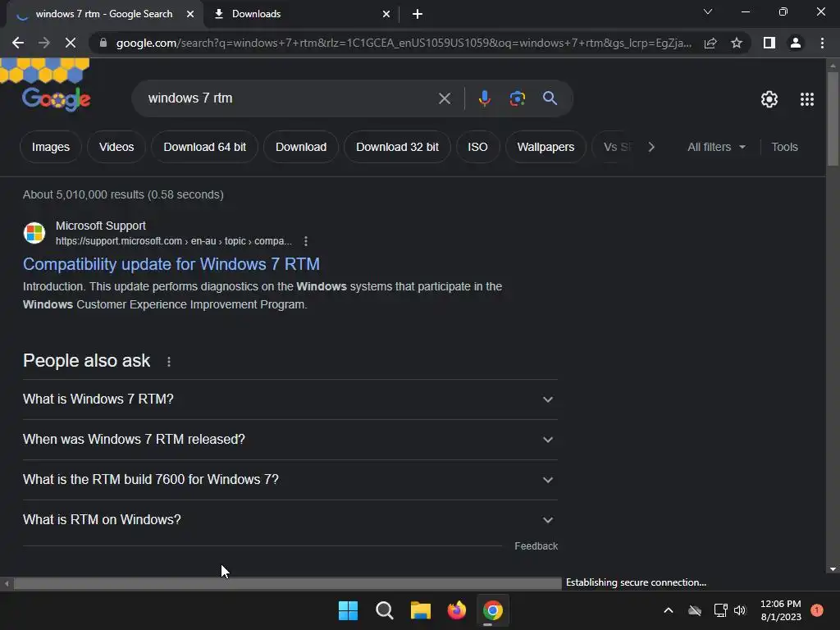Open the Chrome side panel
The height and width of the screenshot is (630, 840).
[x=769, y=43]
